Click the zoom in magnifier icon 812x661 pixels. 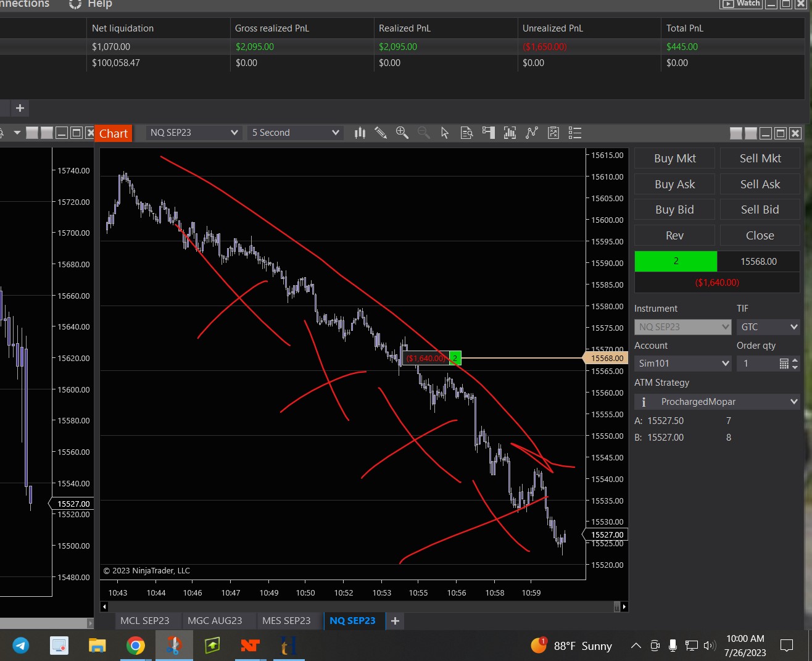402,133
